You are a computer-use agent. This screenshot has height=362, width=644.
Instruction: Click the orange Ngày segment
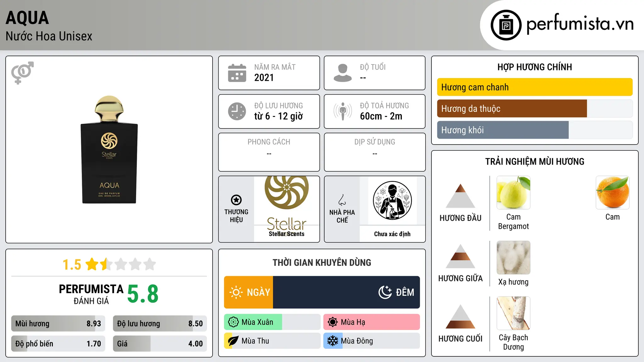(x=248, y=292)
